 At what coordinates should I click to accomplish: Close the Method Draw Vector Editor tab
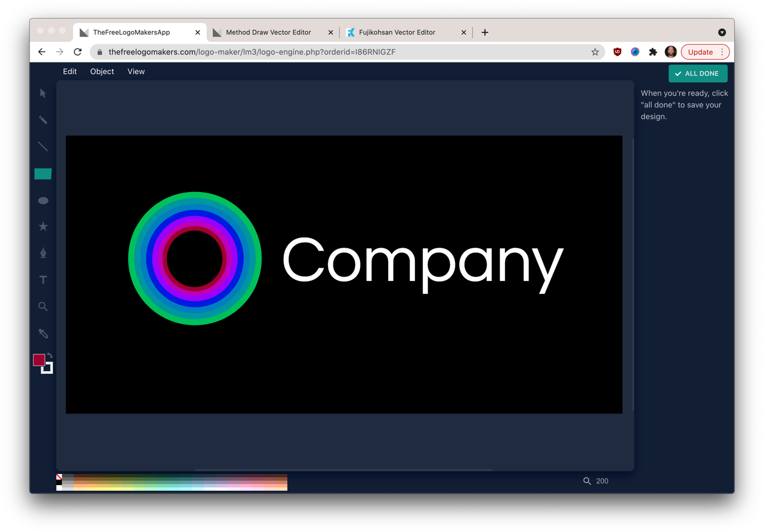(x=331, y=32)
